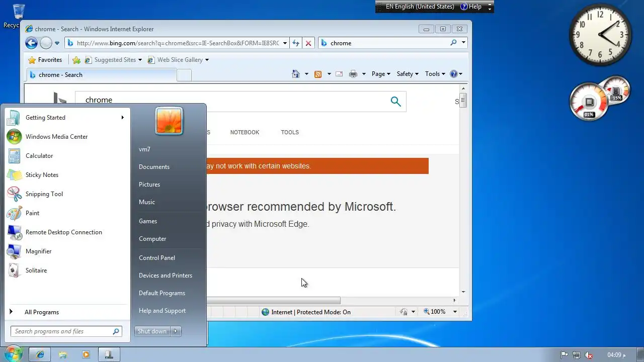Click the Bing search magnifier button
This screenshot has height=362, width=644.
pos(396,102)
